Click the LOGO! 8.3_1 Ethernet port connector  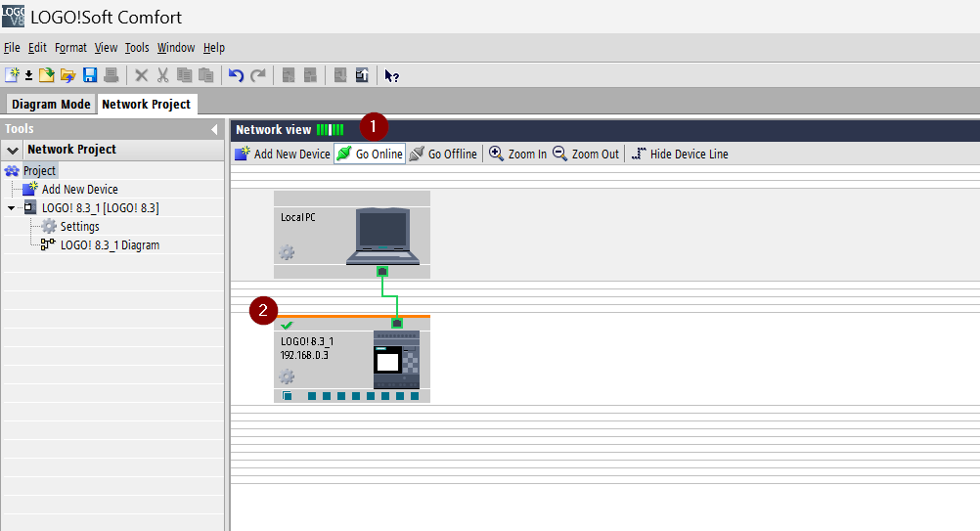click(397, 324)
